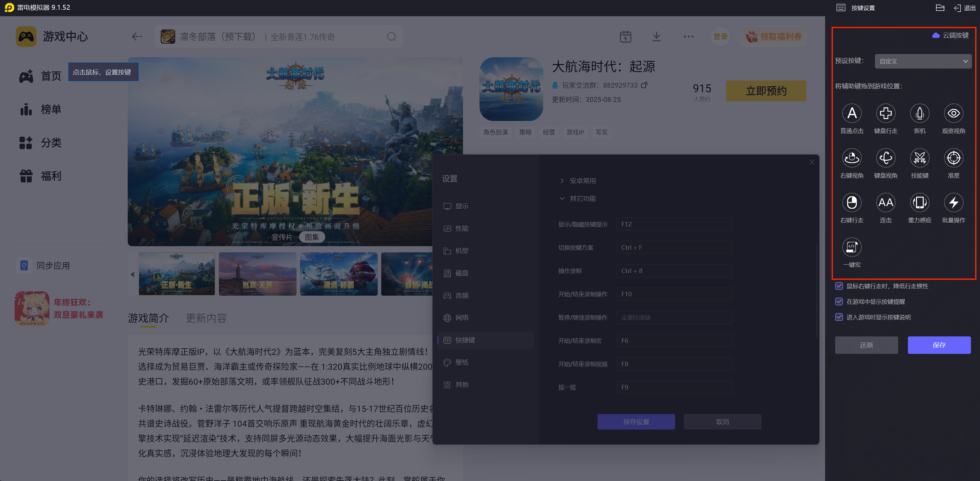Choose the 扳机 trigger key icon
980x481 pixels.
919,113
